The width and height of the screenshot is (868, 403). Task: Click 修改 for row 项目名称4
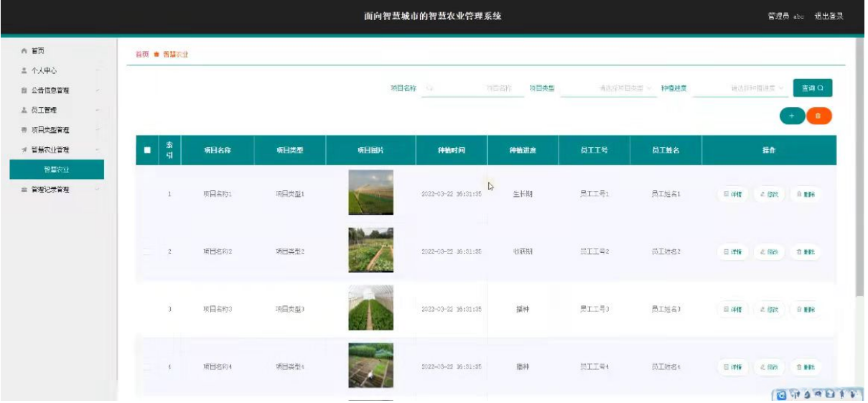click(769, 366)
